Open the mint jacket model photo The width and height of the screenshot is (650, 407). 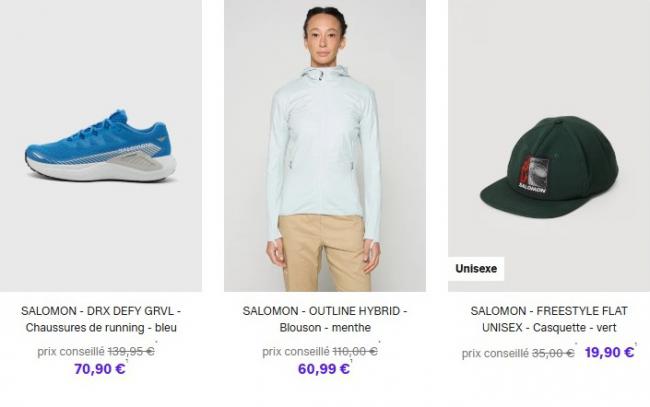point(325,145)
